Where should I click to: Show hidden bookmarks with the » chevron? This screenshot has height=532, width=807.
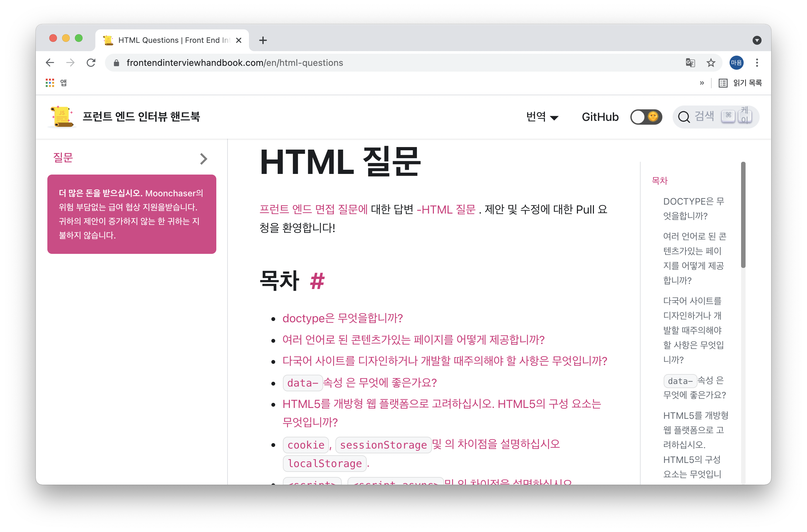[702, 83]
